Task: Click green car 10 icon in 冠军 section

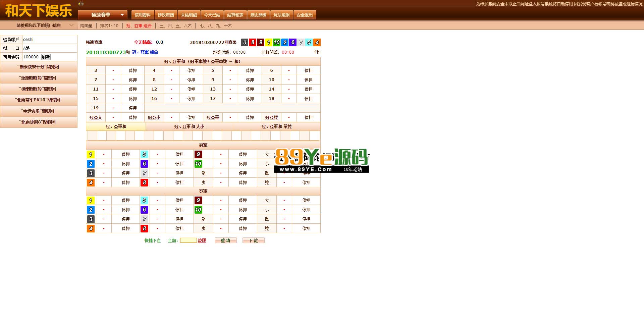Action: coord(198,164)
